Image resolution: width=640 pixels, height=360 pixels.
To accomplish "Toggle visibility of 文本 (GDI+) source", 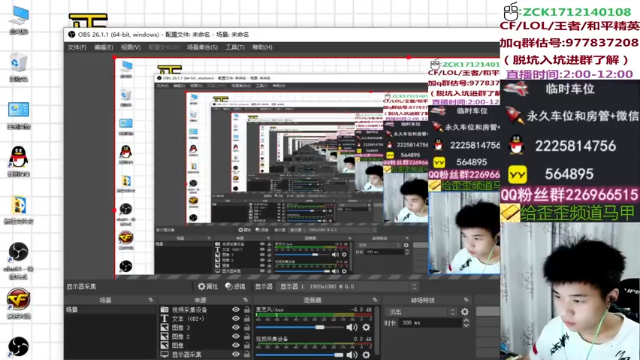I will pyautogui.click(x=236, y=319).
